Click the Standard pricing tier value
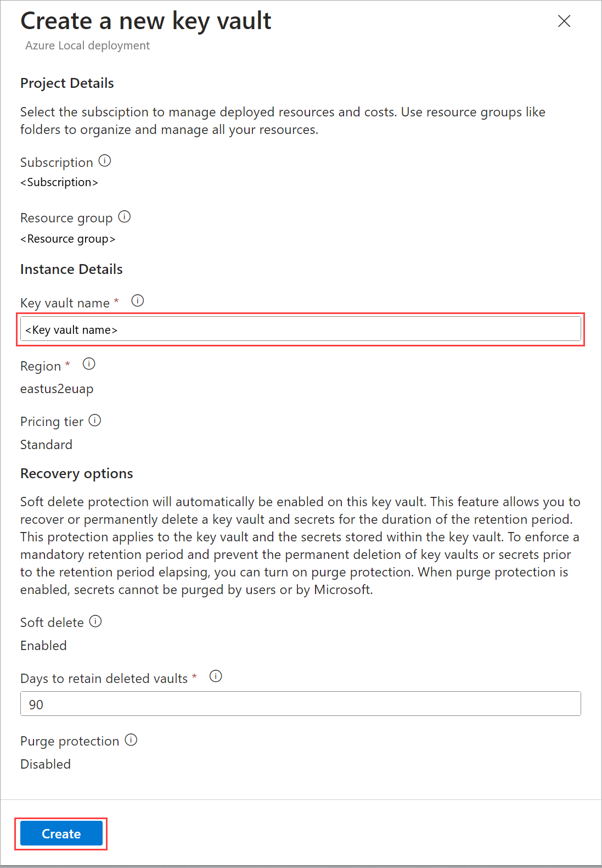The image size is (602, 868). tap(47, 445)
